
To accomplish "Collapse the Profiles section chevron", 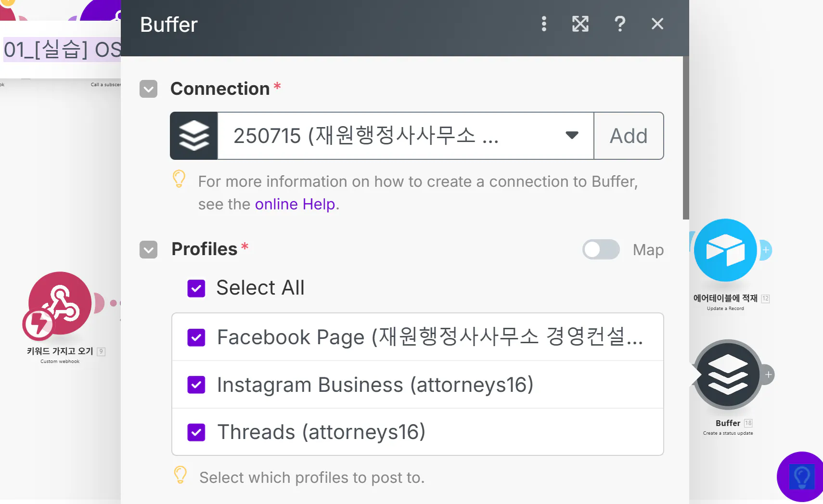I will point(148,249).
